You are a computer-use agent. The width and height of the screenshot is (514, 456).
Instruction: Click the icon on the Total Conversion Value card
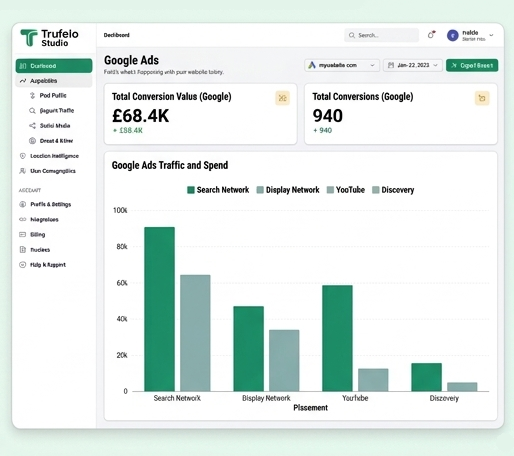pos(282,98)
